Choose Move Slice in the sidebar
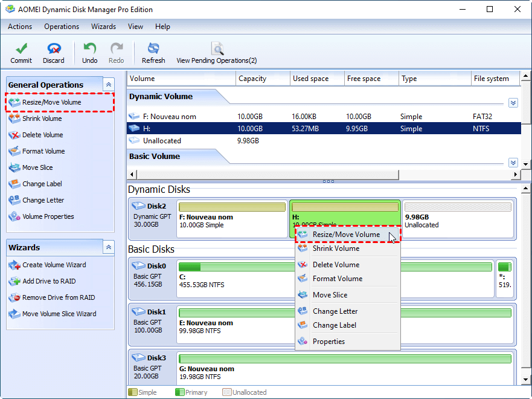 (x=31, y=167)
